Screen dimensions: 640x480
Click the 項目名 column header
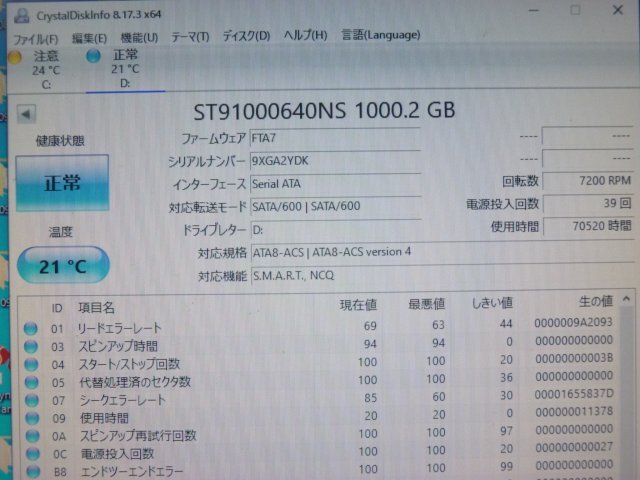tap(97, 307)
